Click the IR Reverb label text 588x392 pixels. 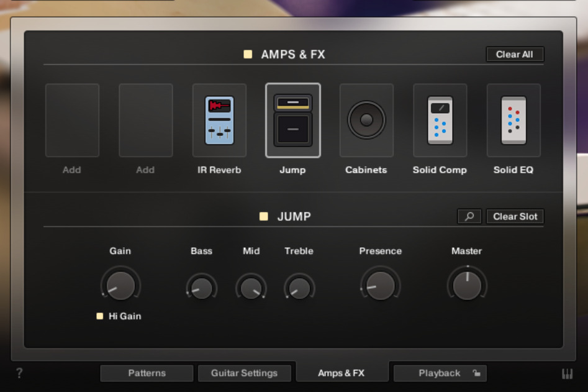(219, 170)
